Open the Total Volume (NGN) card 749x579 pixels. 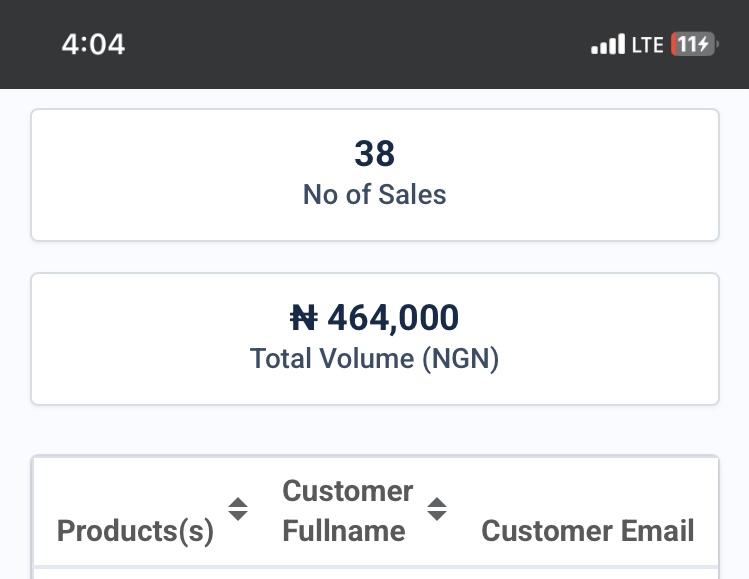(375, 339)
